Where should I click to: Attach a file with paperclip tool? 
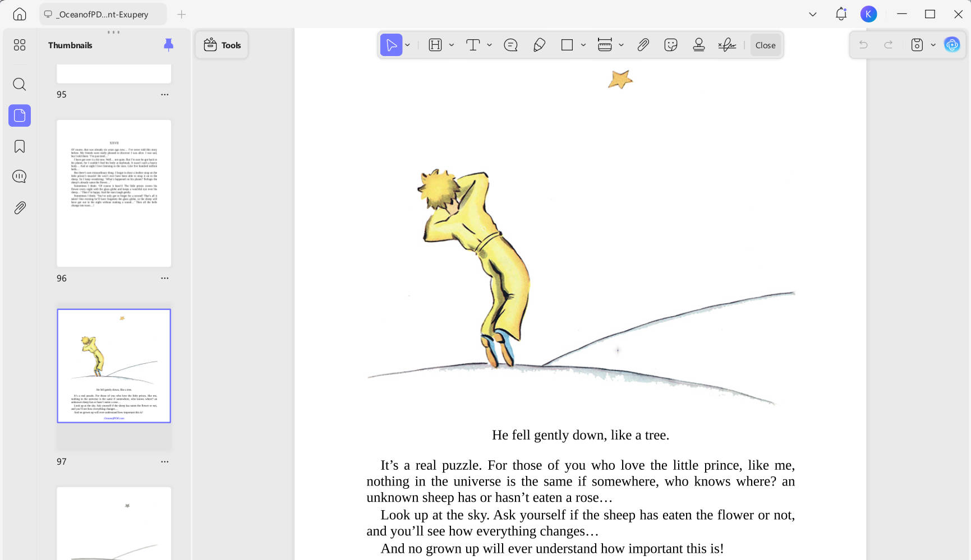(643, 45)
